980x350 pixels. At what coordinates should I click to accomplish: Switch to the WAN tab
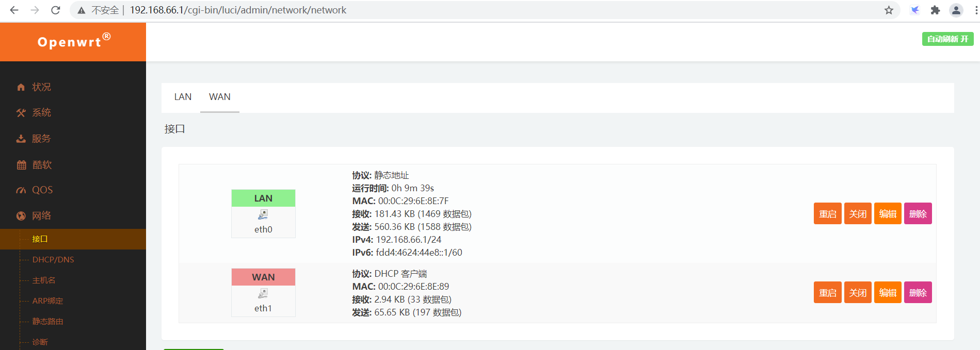pyautogui.click(x=220, y=97)
